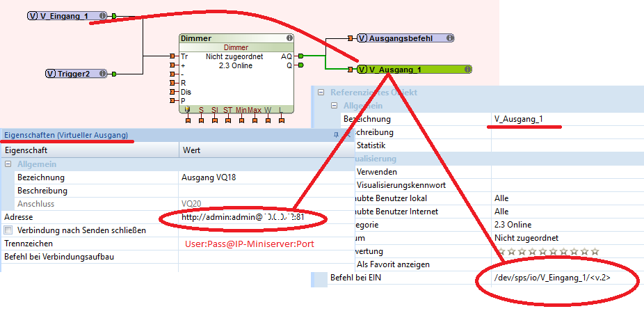Open the Trigger2 block info icon
Screen dimensions: 644x318
(102, 74)
